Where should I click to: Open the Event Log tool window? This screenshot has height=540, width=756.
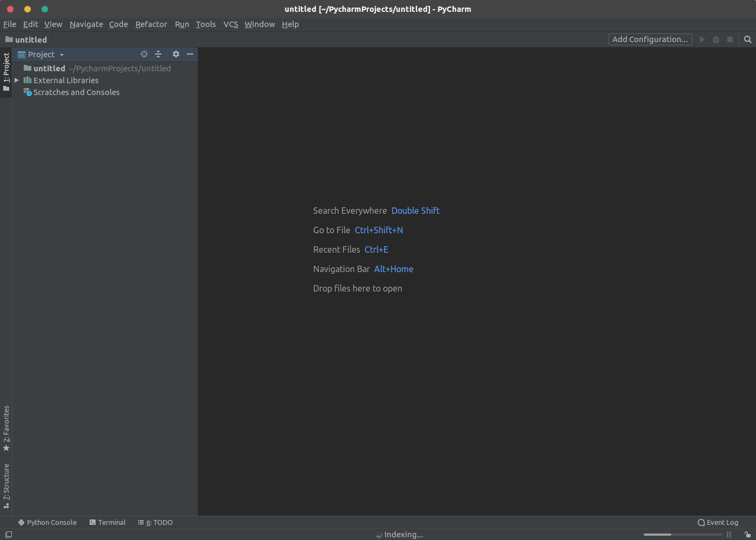[x=718, y=523]
